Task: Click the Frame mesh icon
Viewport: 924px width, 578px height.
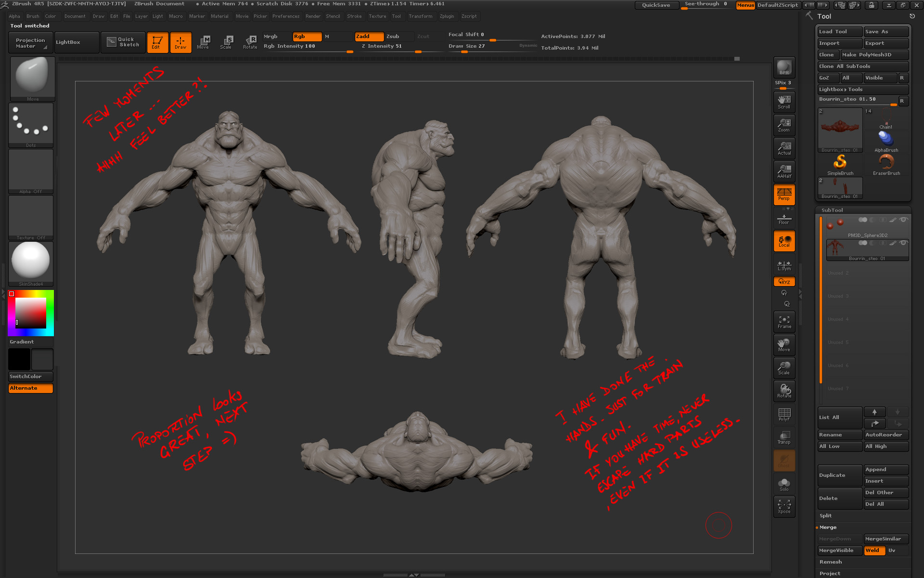Action: point(784,322)
